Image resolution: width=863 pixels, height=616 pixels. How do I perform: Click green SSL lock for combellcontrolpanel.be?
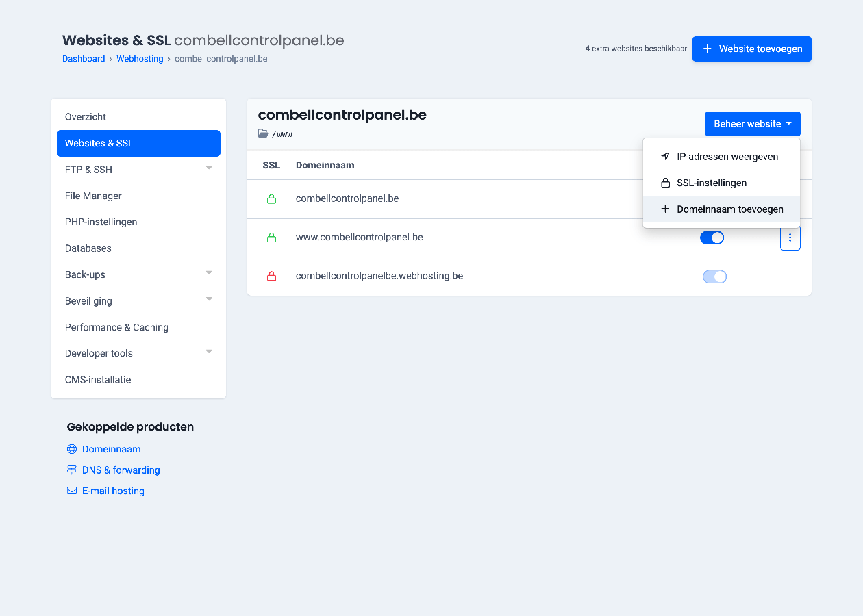(271, 199)
